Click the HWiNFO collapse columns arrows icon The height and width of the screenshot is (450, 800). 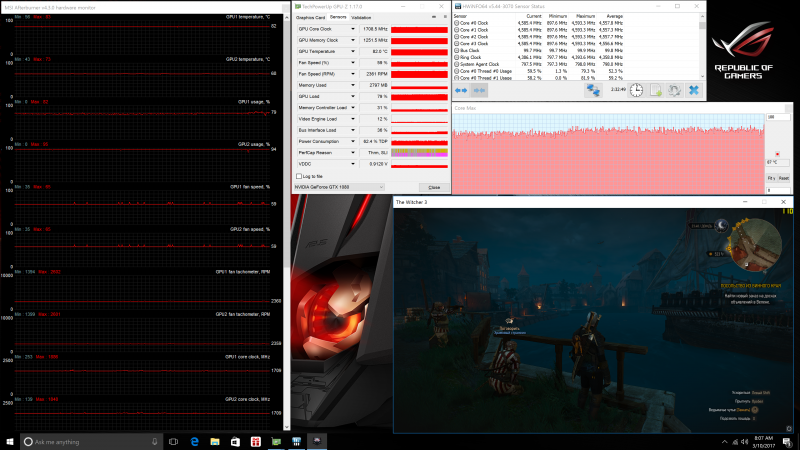point(479,90)
